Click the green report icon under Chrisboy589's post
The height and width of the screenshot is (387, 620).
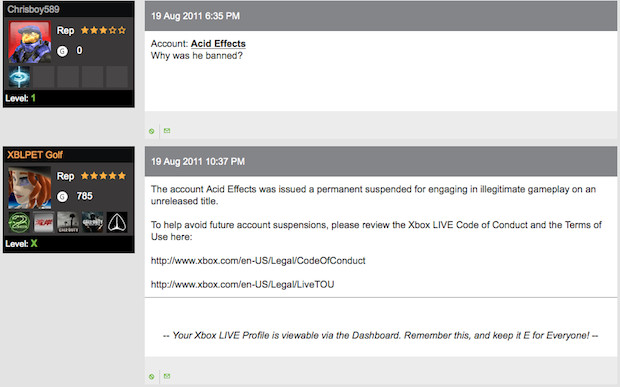point(151,131)
